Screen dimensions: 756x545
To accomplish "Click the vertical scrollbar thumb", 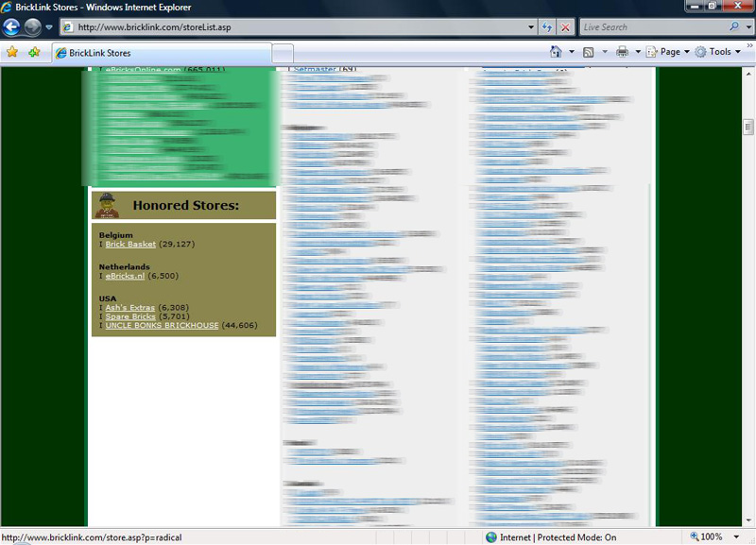I will 748,128.
